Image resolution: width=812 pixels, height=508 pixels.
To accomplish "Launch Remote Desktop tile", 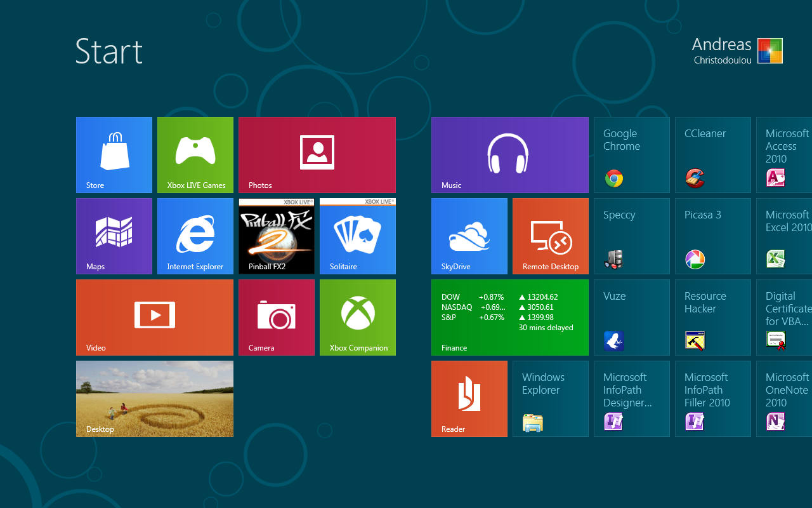I will [x=551, y=236].
